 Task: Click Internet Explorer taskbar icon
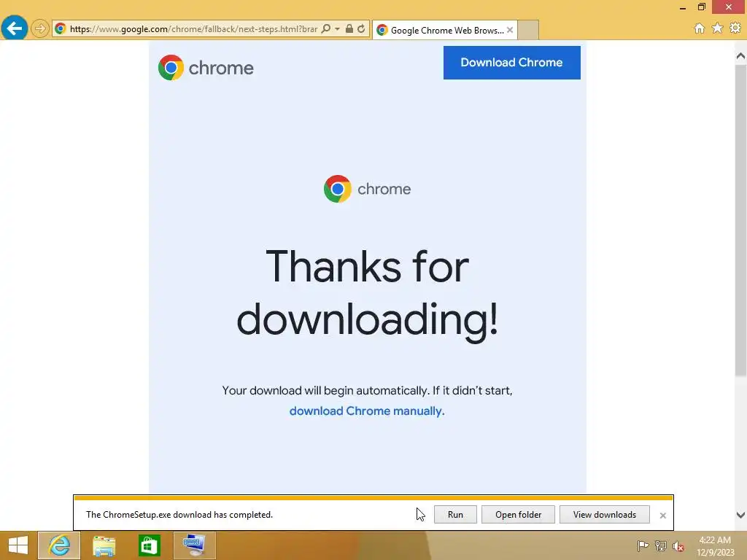tap(59, 545)
